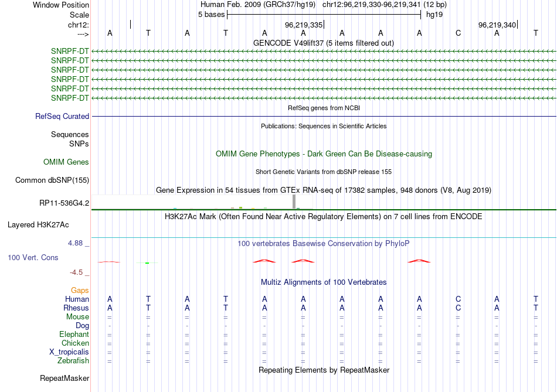Click the -4.5 PhyloP lower scale value
This screenshot has height=392, width=557.
tap(76, 272)
